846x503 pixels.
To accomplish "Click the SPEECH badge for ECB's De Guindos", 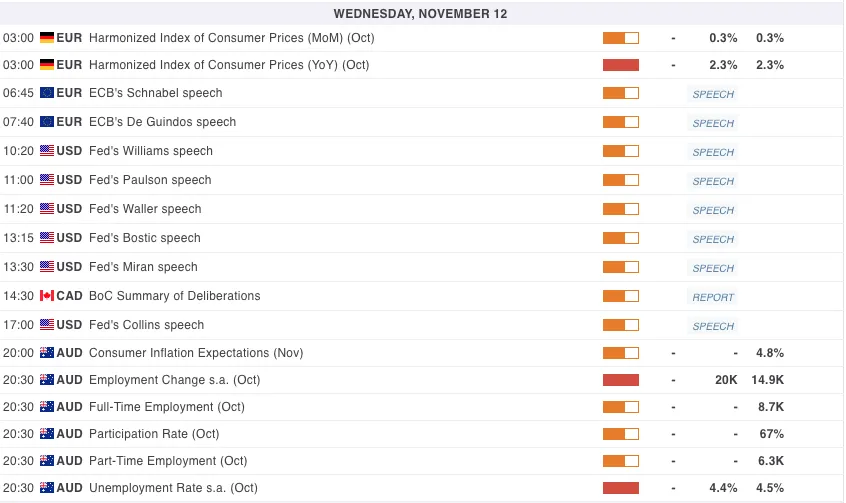I will click(713, 123).
